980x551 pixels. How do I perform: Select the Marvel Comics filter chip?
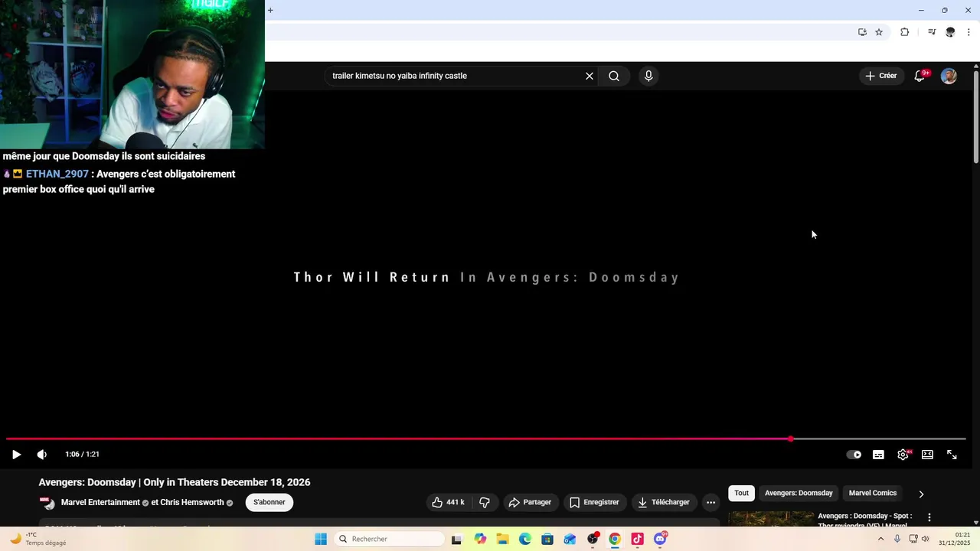873,493
